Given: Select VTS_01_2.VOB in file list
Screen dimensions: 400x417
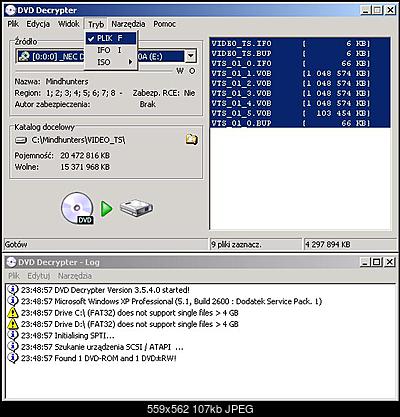Looking at the screenshot, I should [x=300, y=83].
